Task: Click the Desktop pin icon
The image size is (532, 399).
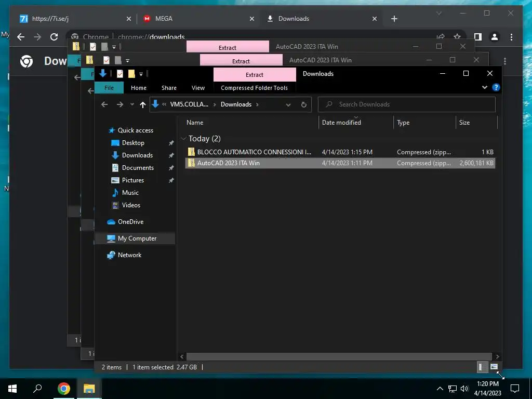Action: coord(171,143)
